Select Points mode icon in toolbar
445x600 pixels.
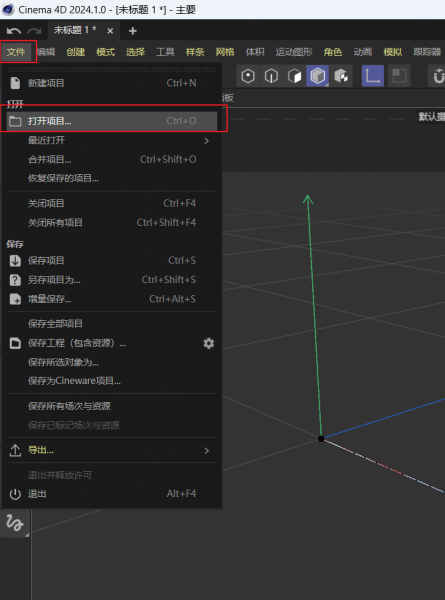coord(248,76)
